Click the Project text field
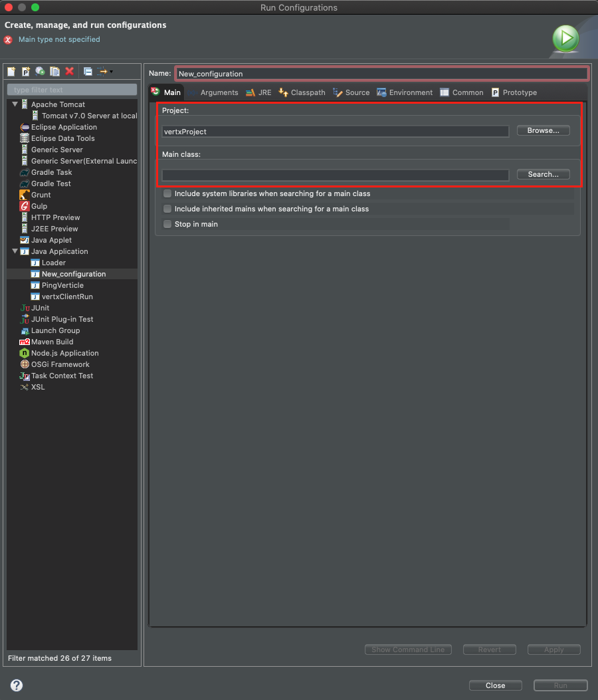Screen dimensions: 598x700 click(335, 131)
